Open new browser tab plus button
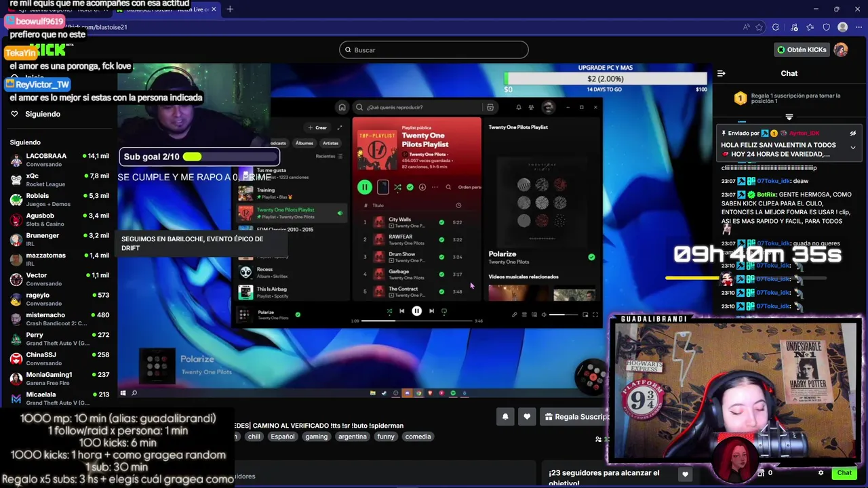868x488 pixels. [x=230, y=9]
